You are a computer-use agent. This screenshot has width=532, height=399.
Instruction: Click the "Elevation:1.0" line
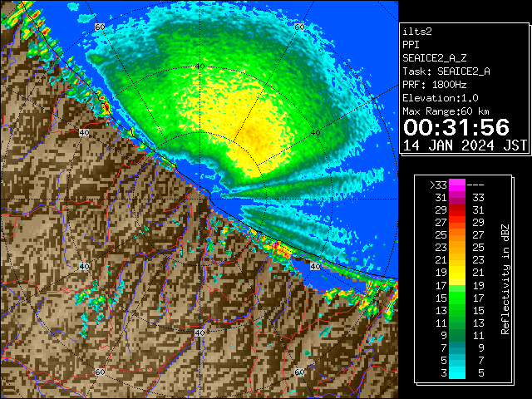[441, 98]
